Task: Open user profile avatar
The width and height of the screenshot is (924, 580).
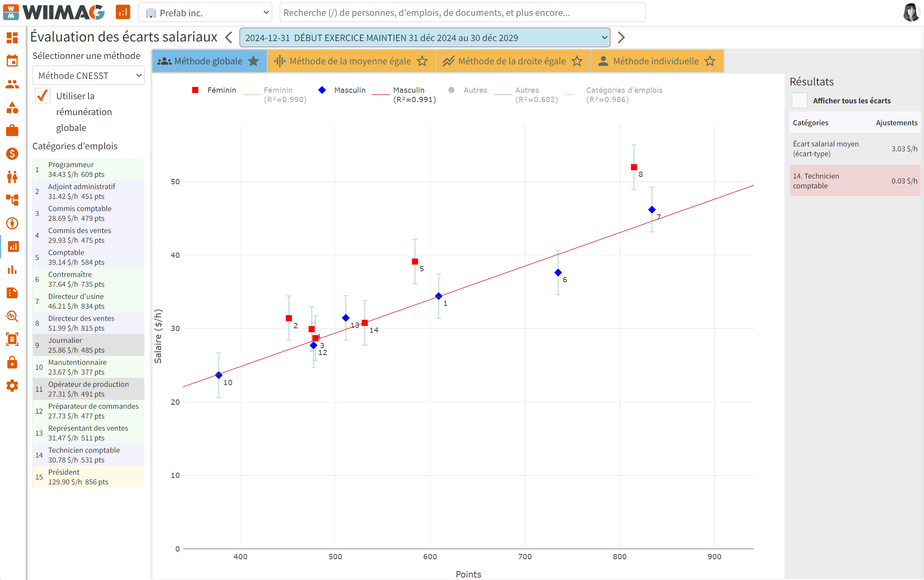Action: [x=911, y=12]
